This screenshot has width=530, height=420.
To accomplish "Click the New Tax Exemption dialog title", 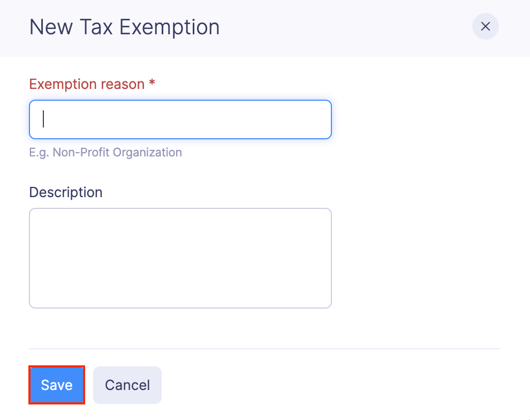I will coord(124,27).
